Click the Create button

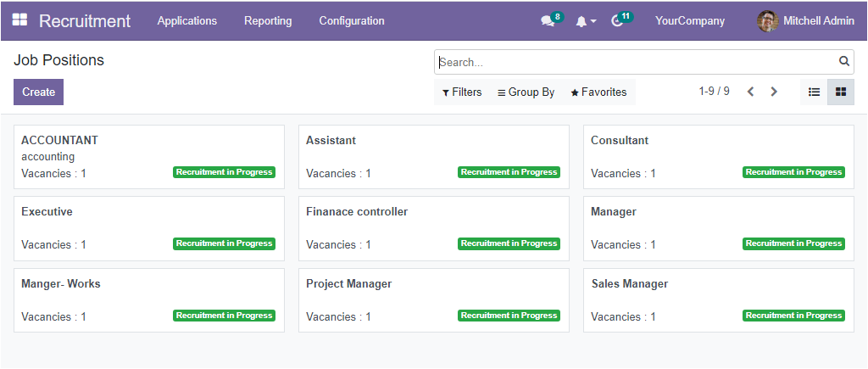(38, 92)
